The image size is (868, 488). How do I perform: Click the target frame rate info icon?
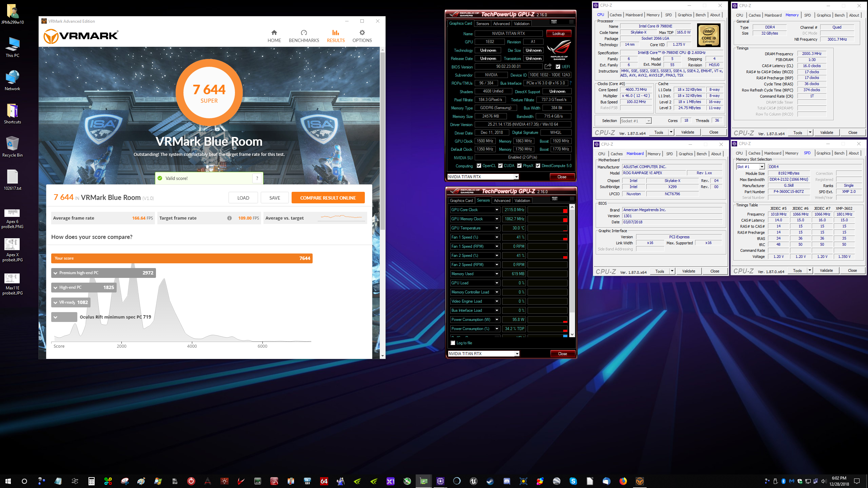coord(230,218)
